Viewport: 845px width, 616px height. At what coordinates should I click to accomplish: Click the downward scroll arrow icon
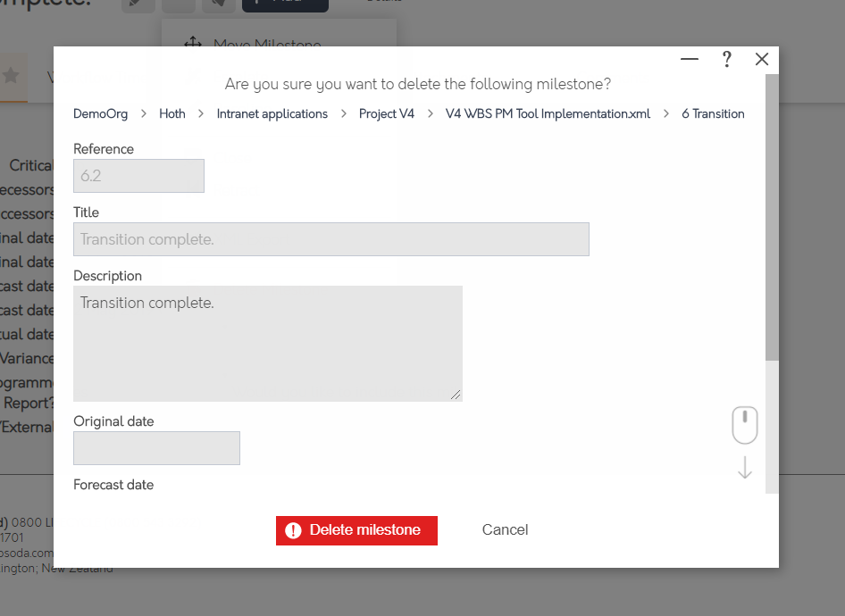pos(744,467)
